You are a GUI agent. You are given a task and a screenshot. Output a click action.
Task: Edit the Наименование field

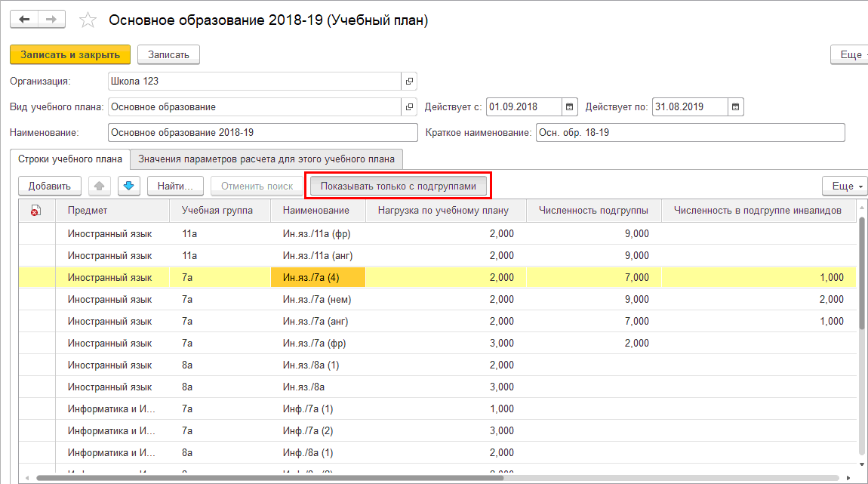point(263,133)
